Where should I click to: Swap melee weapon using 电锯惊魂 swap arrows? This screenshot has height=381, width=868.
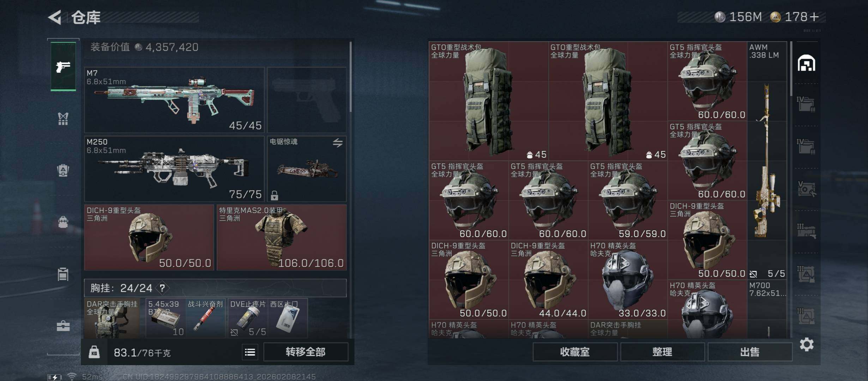pyautogui.click(x=338, y=143)
